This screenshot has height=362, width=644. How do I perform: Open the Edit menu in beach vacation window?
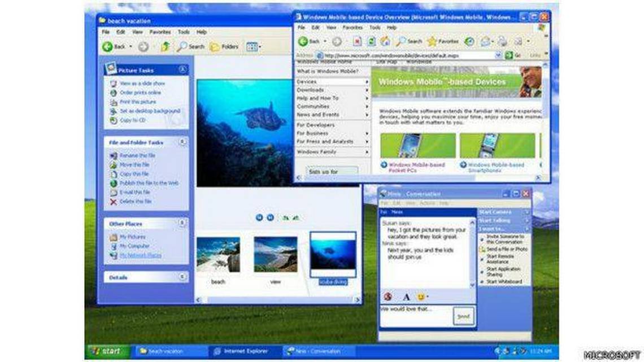[120, 32]
